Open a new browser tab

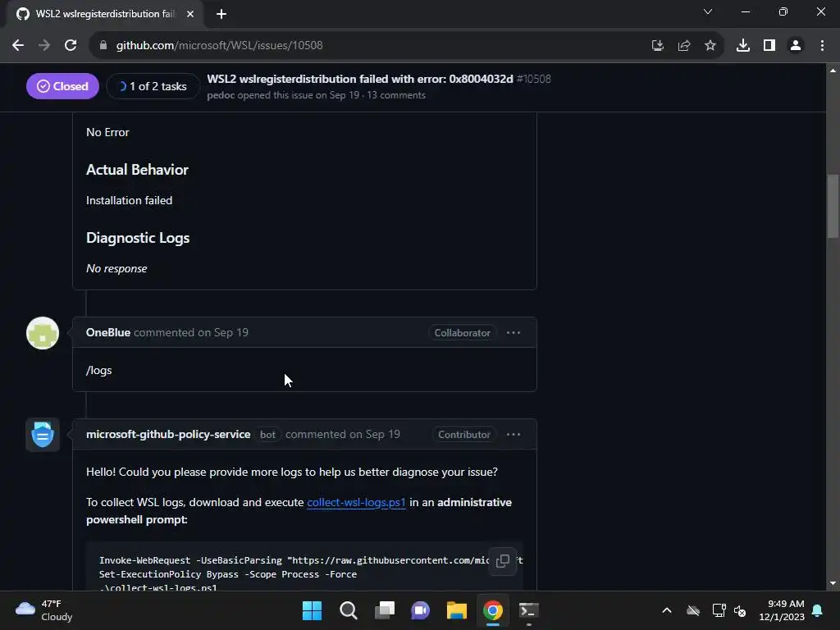click(x=221, y=14)
